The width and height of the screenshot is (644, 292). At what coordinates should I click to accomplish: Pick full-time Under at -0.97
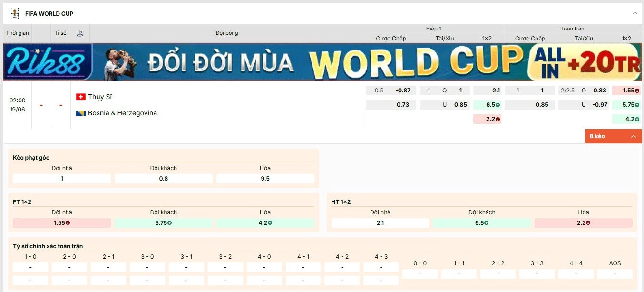point(584,105)
